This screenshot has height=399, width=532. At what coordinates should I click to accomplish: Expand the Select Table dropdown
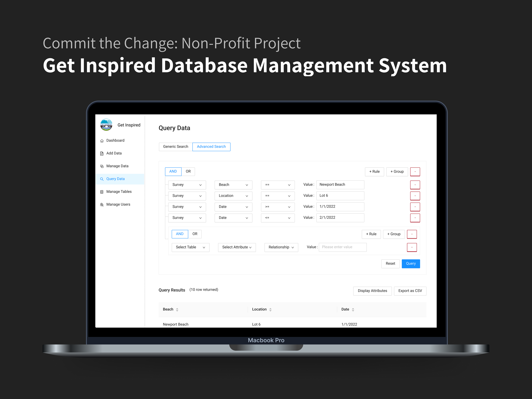[190, 247]
